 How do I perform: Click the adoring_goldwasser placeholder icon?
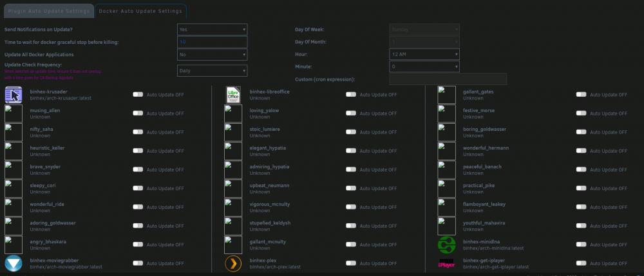[14, 226]
